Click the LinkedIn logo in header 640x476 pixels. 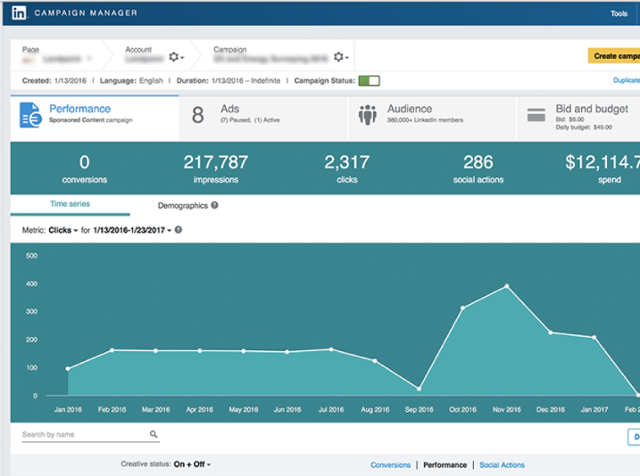pos(19,13)
